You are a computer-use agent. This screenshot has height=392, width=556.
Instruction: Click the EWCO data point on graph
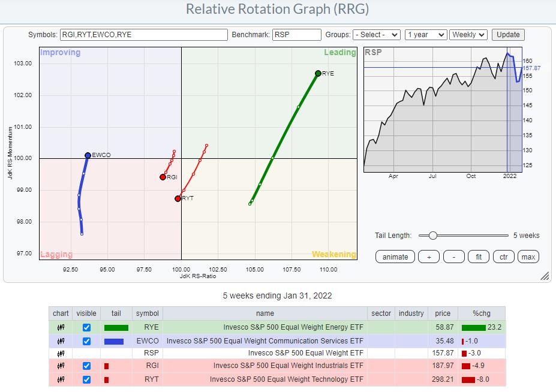point(88,155)
